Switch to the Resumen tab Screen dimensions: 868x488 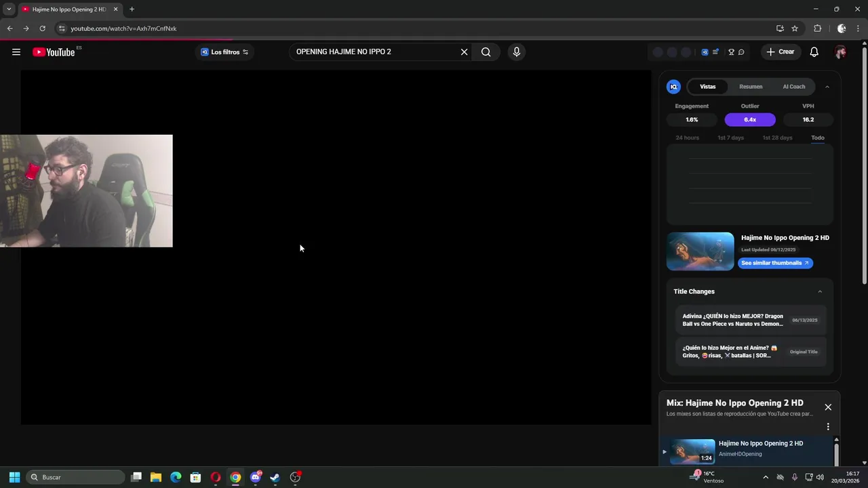tap(751, 87)
